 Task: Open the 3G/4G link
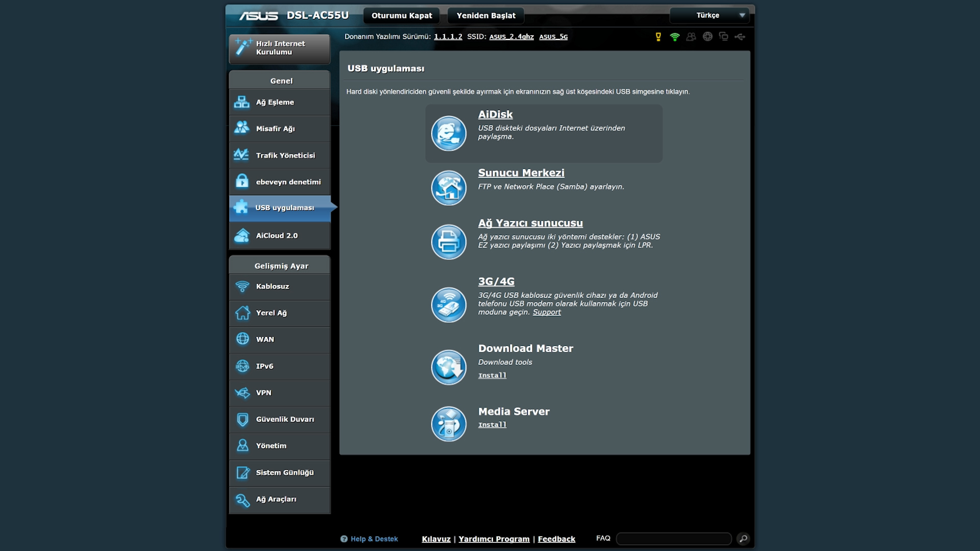click(496, 282)
